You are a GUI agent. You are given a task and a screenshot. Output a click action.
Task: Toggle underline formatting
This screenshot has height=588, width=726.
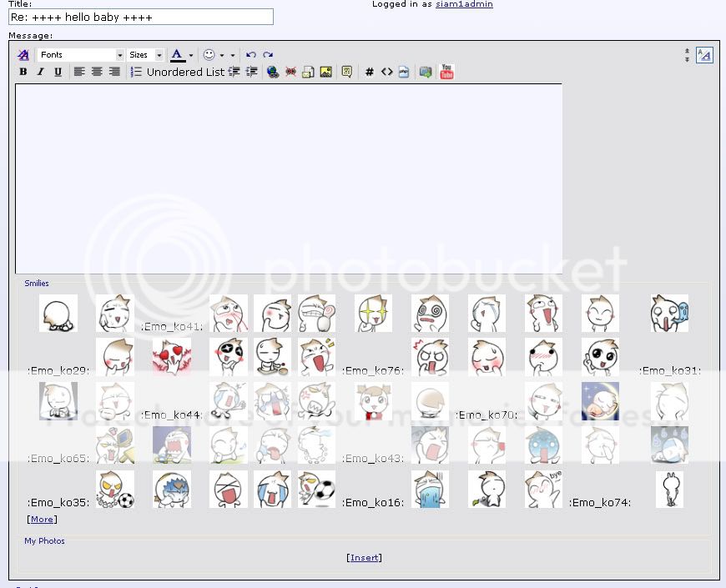tap(58, 73)
